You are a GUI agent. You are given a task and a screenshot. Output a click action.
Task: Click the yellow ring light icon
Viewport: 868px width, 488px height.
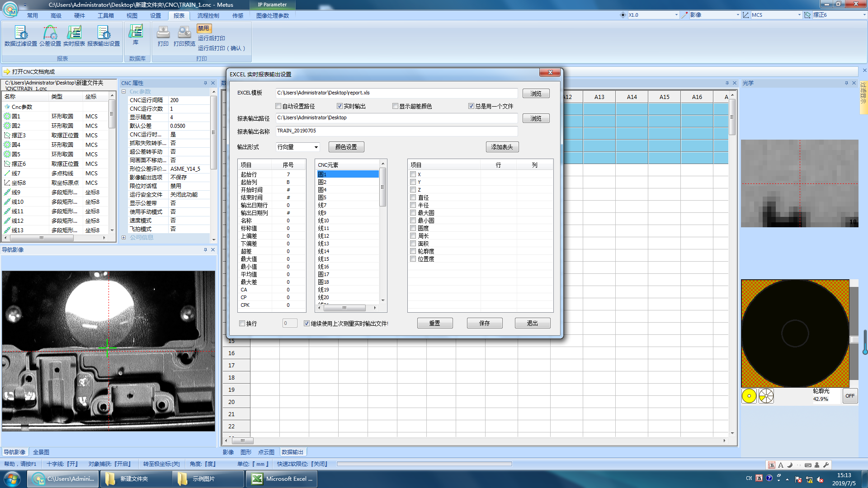coord(749,396)
